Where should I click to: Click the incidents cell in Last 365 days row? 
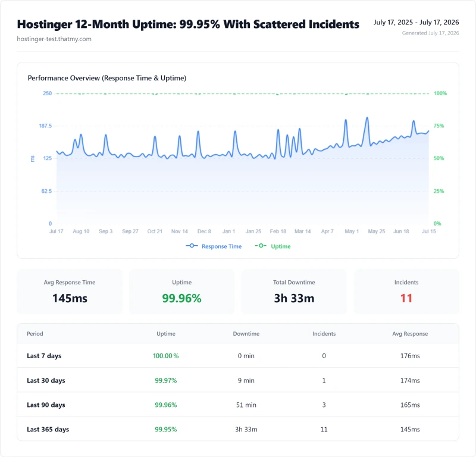324,430
